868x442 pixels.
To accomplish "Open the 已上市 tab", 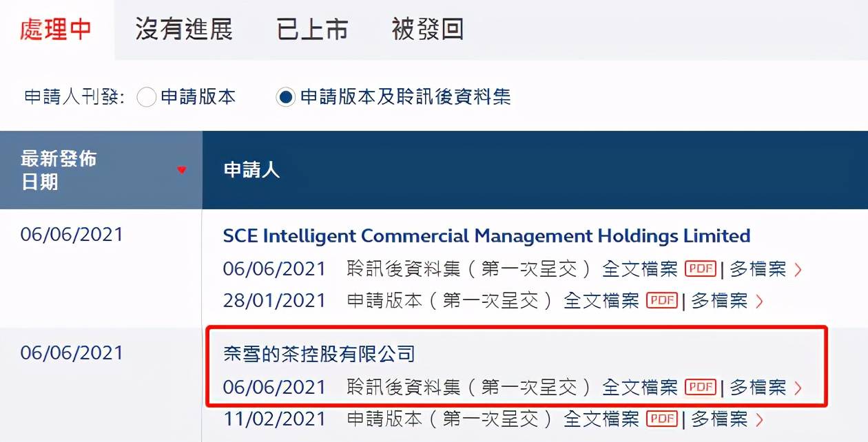I will [x=312, y=30].
